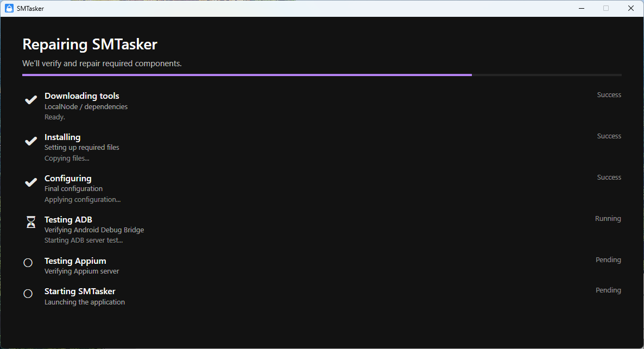This screenshot has height=349, width=644.
Task: Click the Testing Appium step title
Action: [75, 261]
